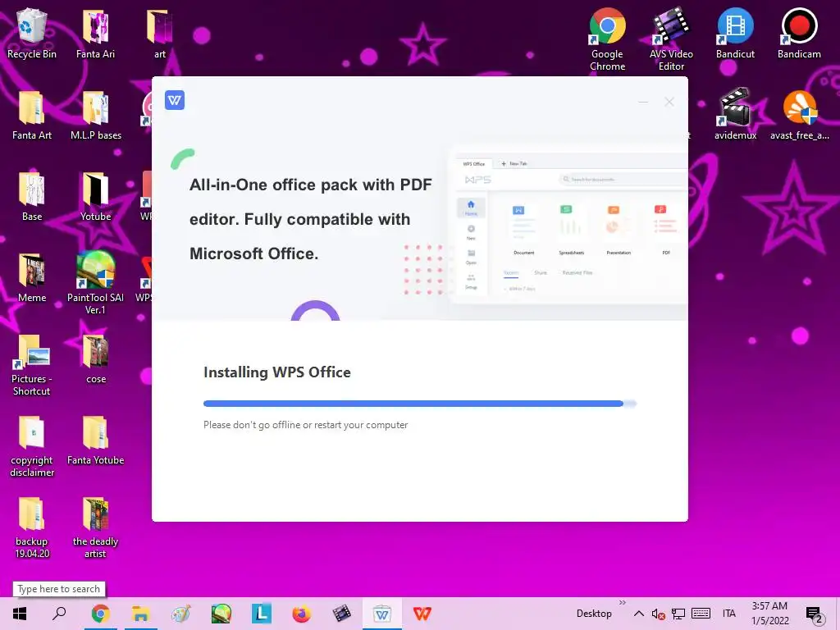Open the red WPS Office taskbar icon
The image size is (840, 630).
click(422, 614)
